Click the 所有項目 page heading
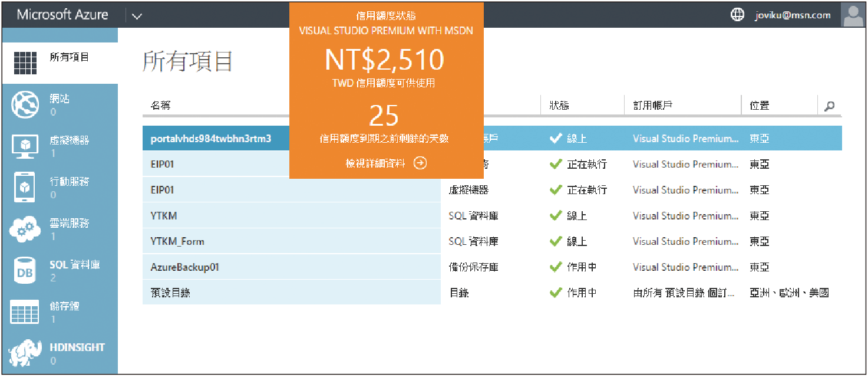The width and height of the screenshot is (868, 377). click(188, 61)
